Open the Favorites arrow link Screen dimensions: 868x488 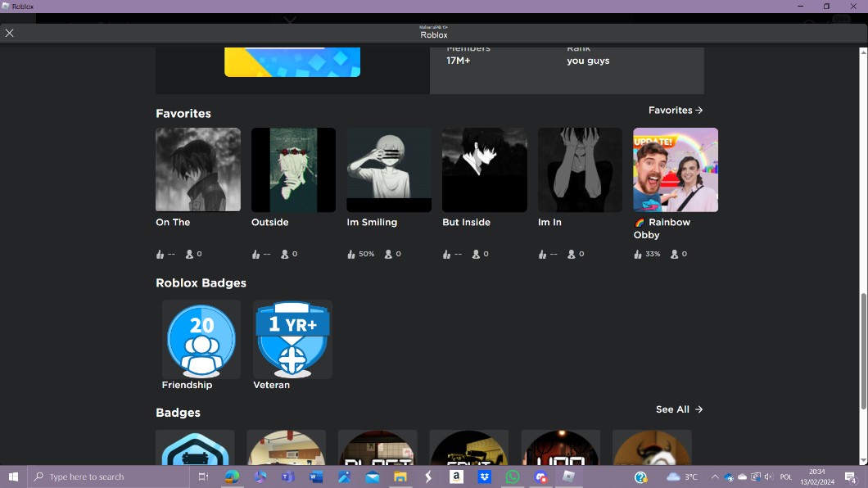pos(676,111)
